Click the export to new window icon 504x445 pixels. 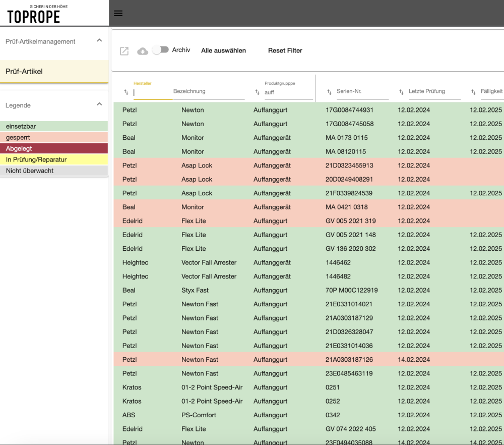pos(124,50)
